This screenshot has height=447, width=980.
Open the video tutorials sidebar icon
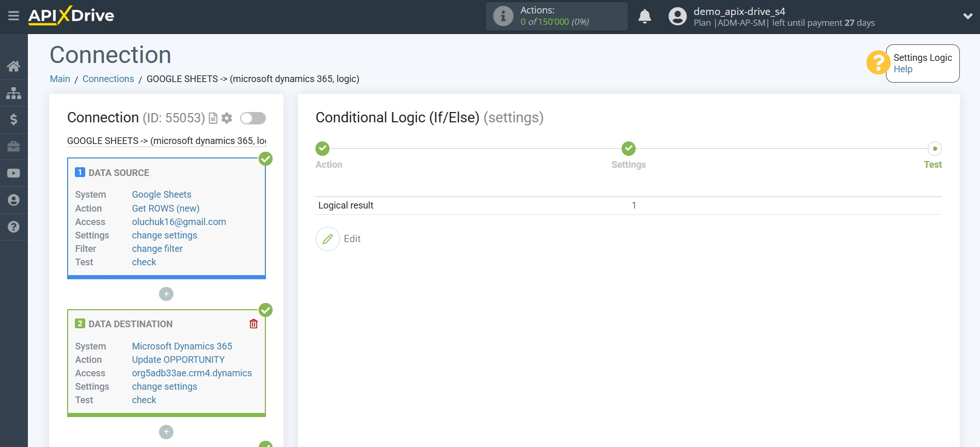click(x=14, y=173)
